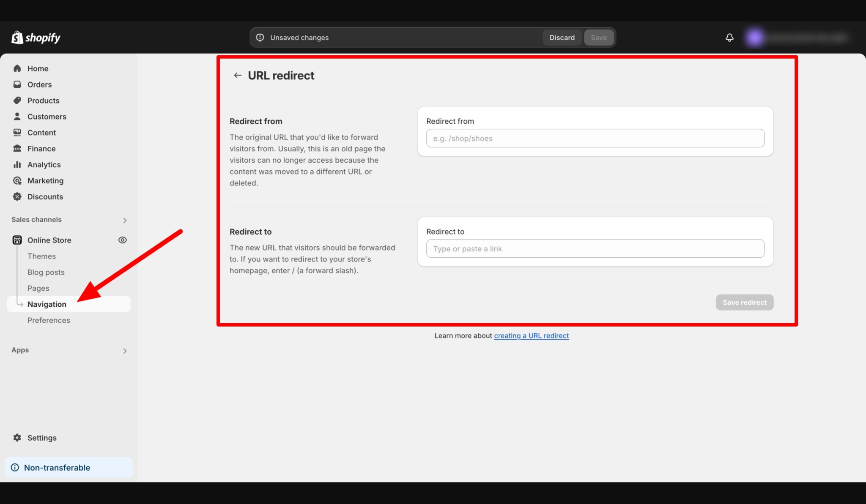This screenshot has height=504, width=866.
Task: Click the back arrow beside URL redirect
Action: tap(238, 75)
